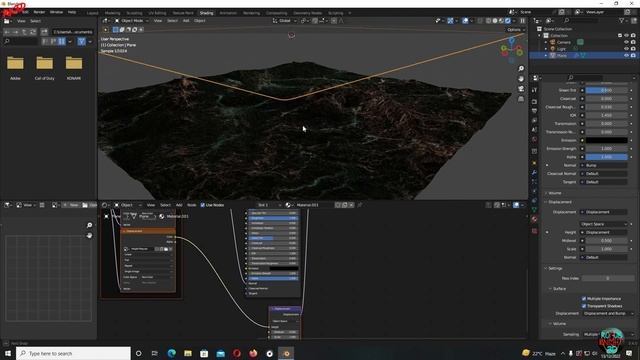Open the Help menu
640x360 pixels.
click(x=72, y=13)
